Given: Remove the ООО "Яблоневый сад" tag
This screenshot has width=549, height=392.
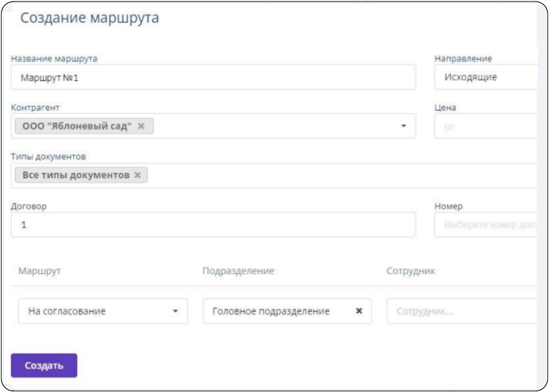Looking at the screenshot, I should [141, 126].
